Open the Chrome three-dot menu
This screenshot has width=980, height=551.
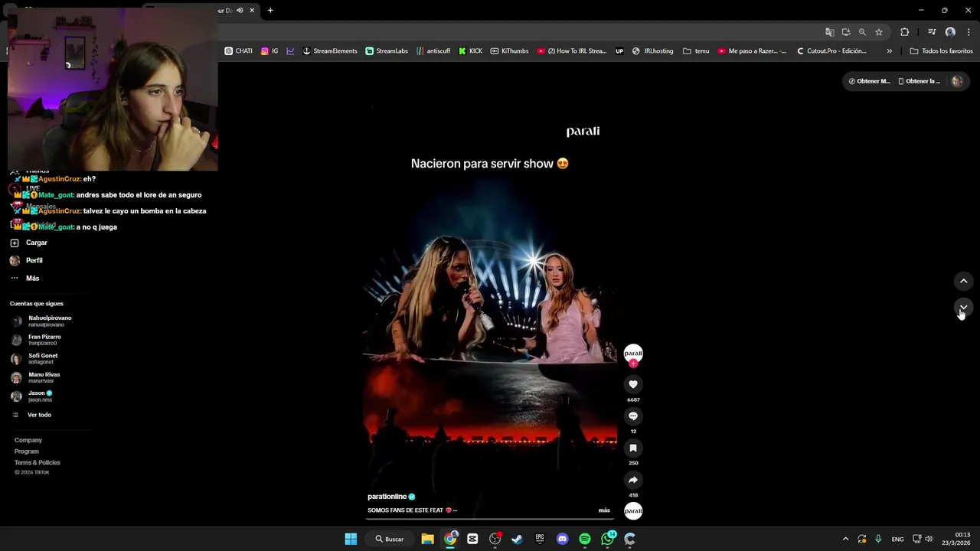coord(969,32)
